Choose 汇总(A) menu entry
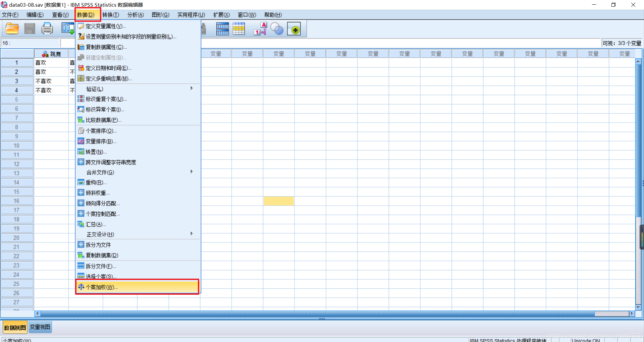This screenshot has height=342, width=644. coord(138,224)
